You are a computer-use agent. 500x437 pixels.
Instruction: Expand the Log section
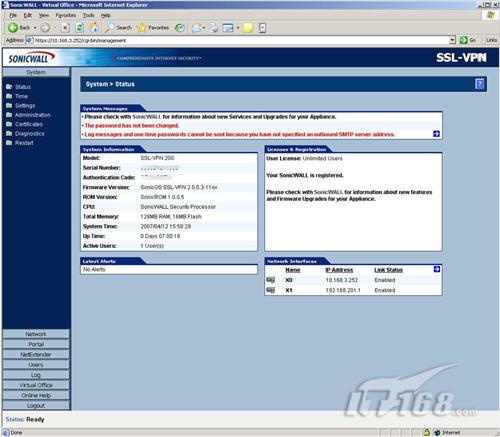[x=36, y=375]
